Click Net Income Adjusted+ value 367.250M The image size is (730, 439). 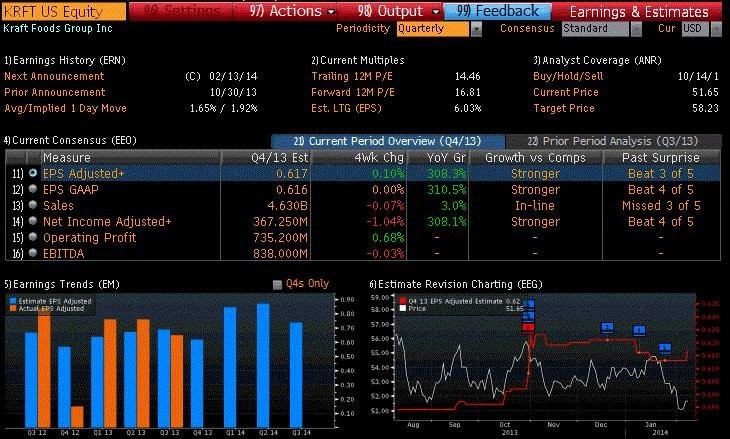tap(280, 222)
